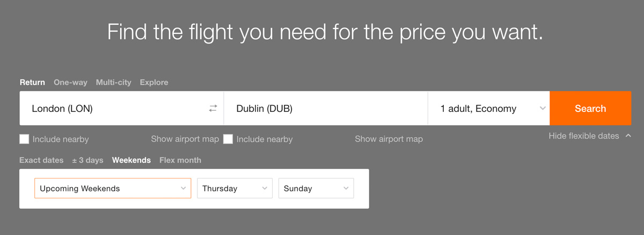Open the Explore tab

point(154,82)
